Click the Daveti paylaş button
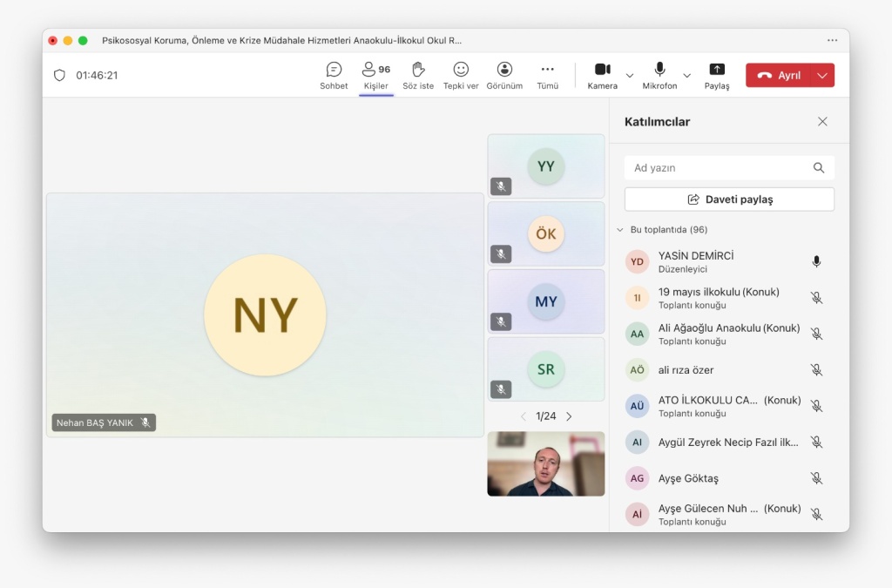 (x=729, y=199)
